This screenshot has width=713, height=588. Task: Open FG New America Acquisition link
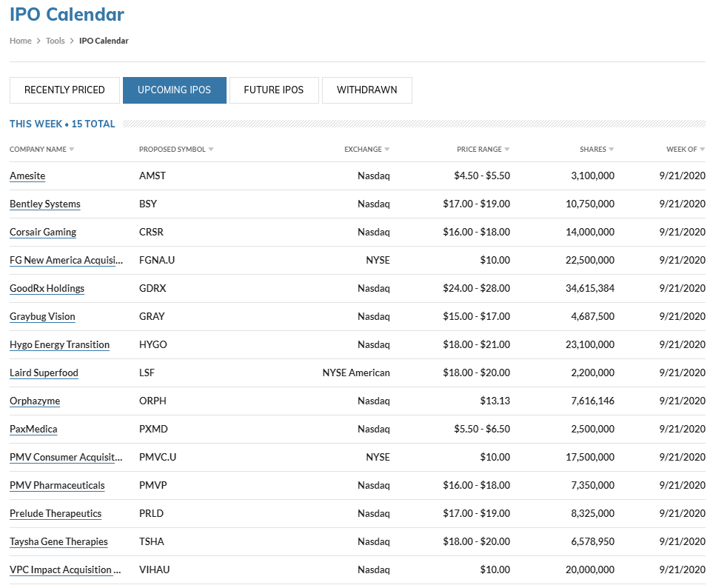click(66, 261)
